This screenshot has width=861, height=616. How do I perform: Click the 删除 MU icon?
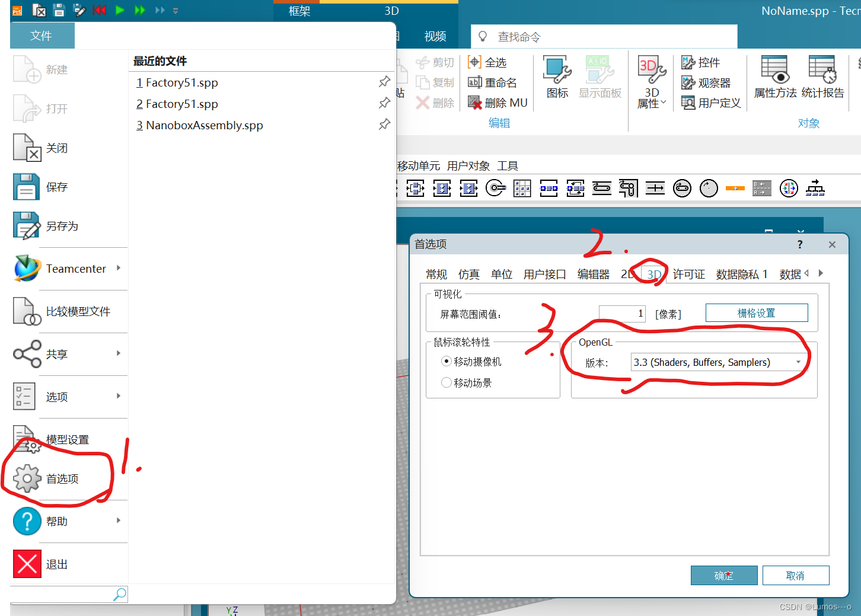click(x=498, y=102)
